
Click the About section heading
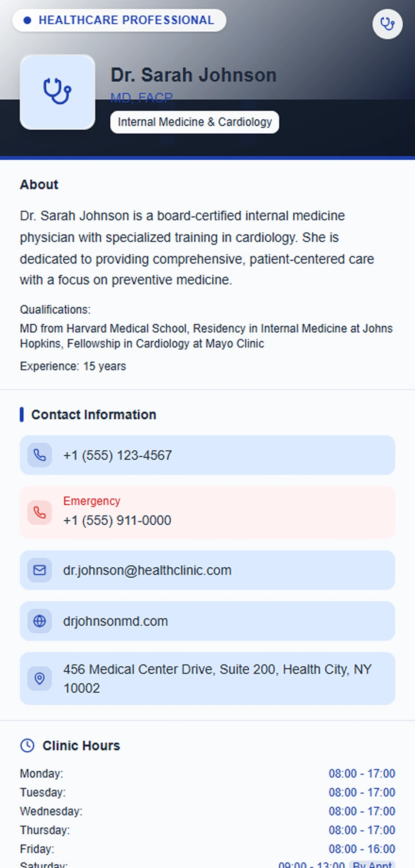point(39,184)
